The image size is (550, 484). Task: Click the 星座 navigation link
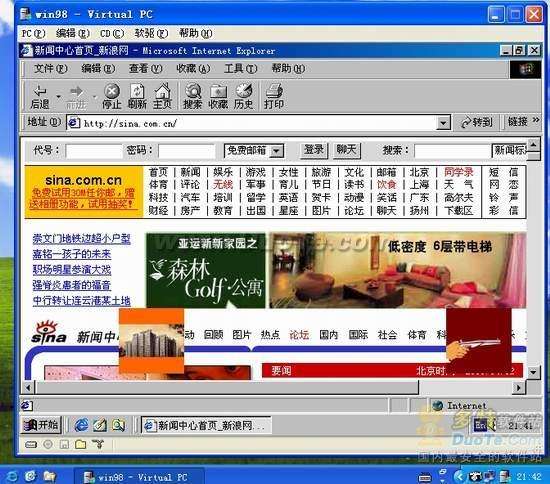pyautogui.click(x=288, y=211)
